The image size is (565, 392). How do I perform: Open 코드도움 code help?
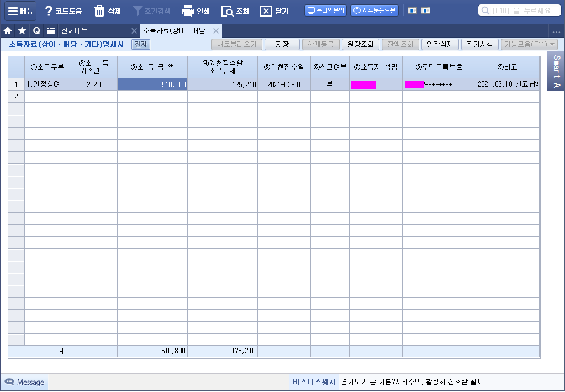pos(63,11)
